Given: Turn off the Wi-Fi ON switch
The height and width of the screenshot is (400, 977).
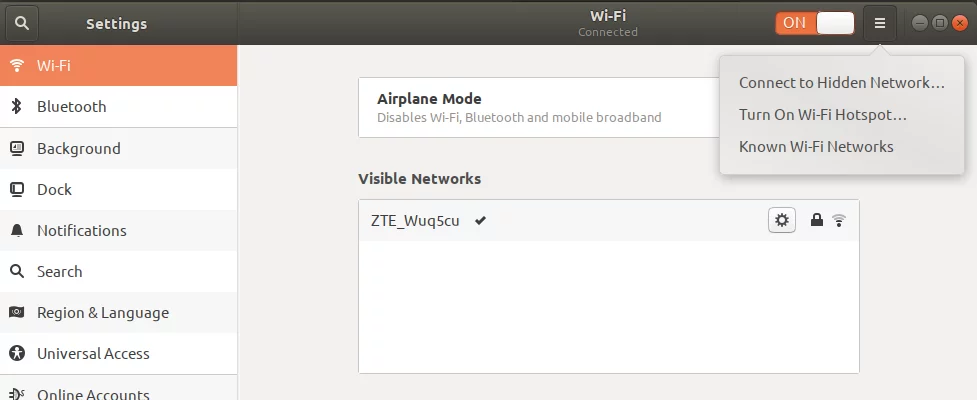Looking at the screenshot, I should coord(814,23).
